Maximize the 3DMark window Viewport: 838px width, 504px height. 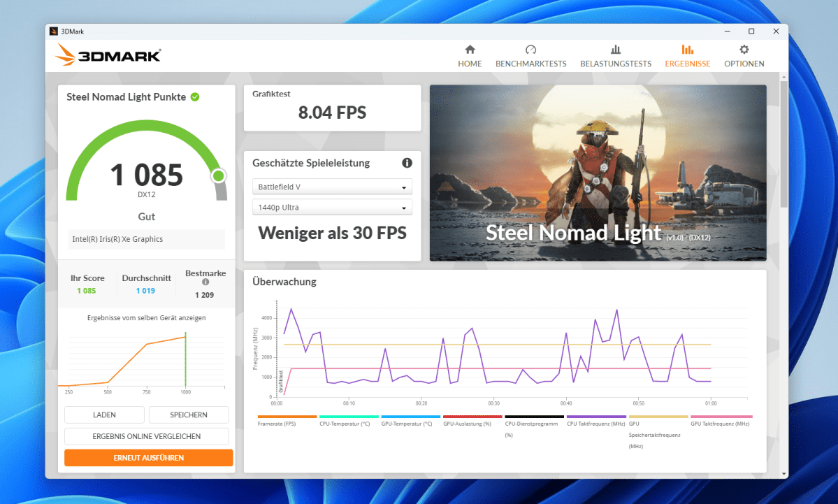point(751,31)
